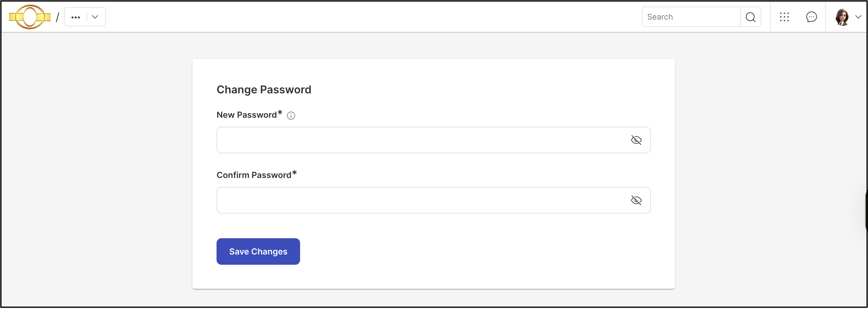Click the Change Password heading

point(264,89)
